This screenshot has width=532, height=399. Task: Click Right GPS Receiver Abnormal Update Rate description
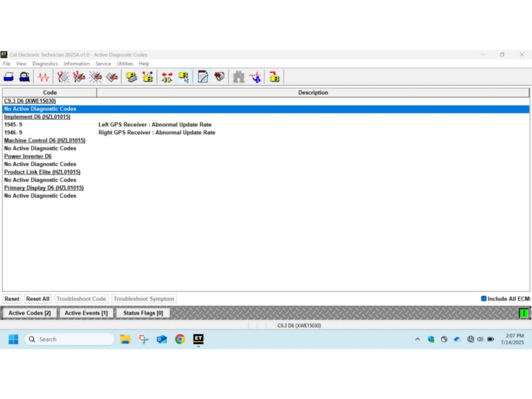tap(157, 133)
